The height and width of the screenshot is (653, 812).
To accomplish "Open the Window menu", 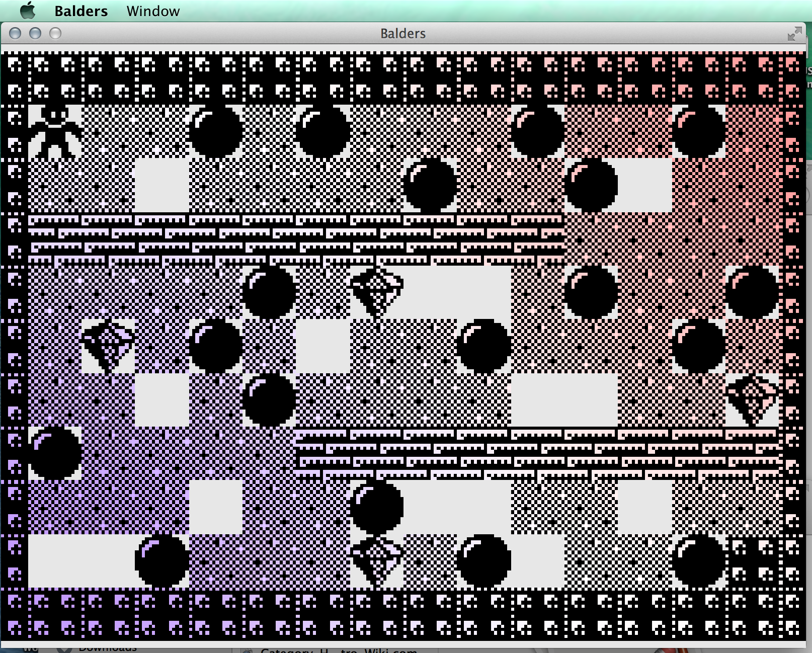I will pyautogui.click(x=153, y=11).
